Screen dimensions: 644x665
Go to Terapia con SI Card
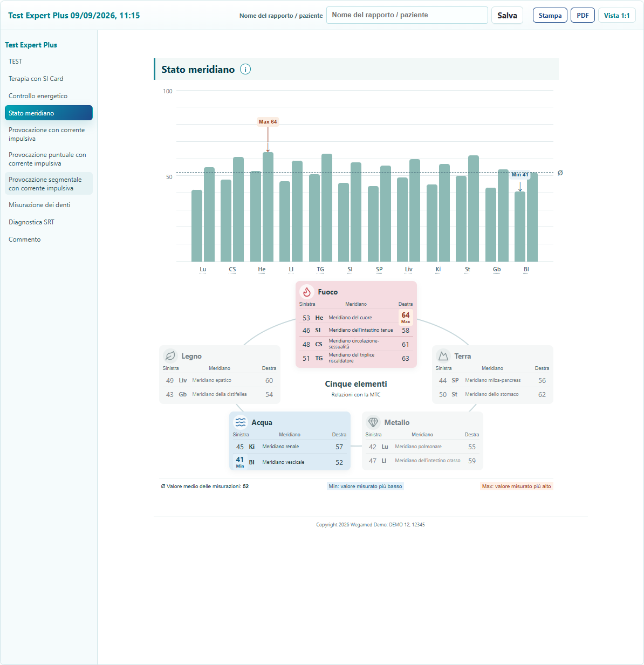(x=49, y=79)
